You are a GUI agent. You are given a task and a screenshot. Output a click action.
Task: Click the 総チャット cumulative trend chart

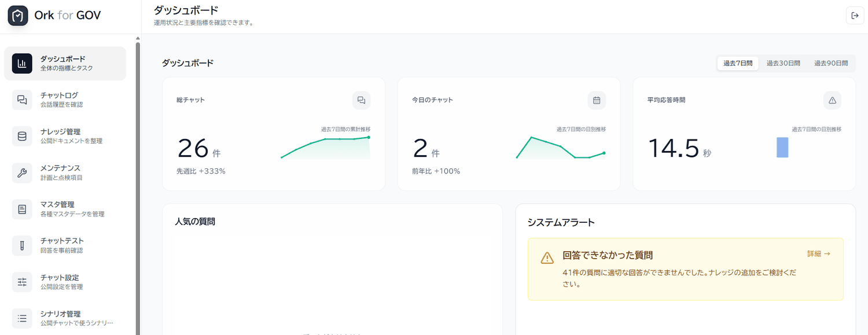(x=325, y=148)
